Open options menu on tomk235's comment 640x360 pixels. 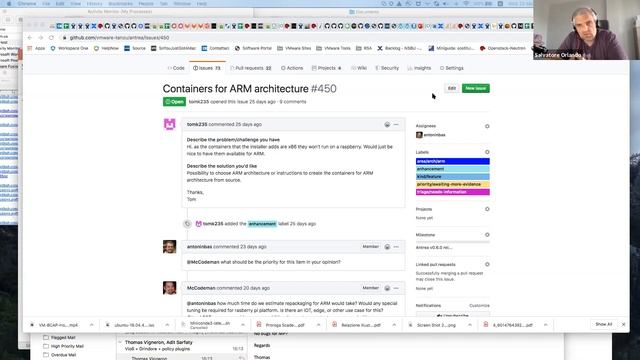tap(396, 124)
